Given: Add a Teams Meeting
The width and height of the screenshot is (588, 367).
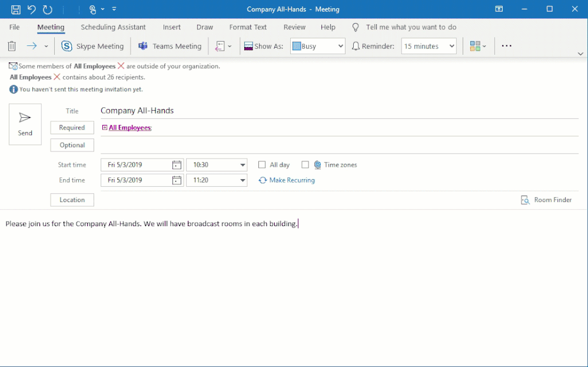Looking at the screenshot, I should [x=170, y=46].
